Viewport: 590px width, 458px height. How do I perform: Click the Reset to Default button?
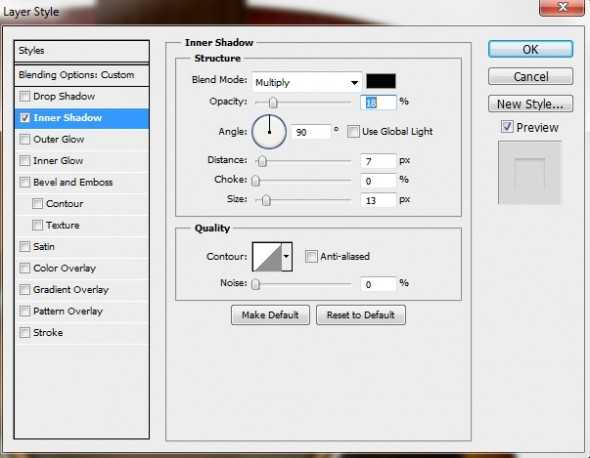[361, 315]
